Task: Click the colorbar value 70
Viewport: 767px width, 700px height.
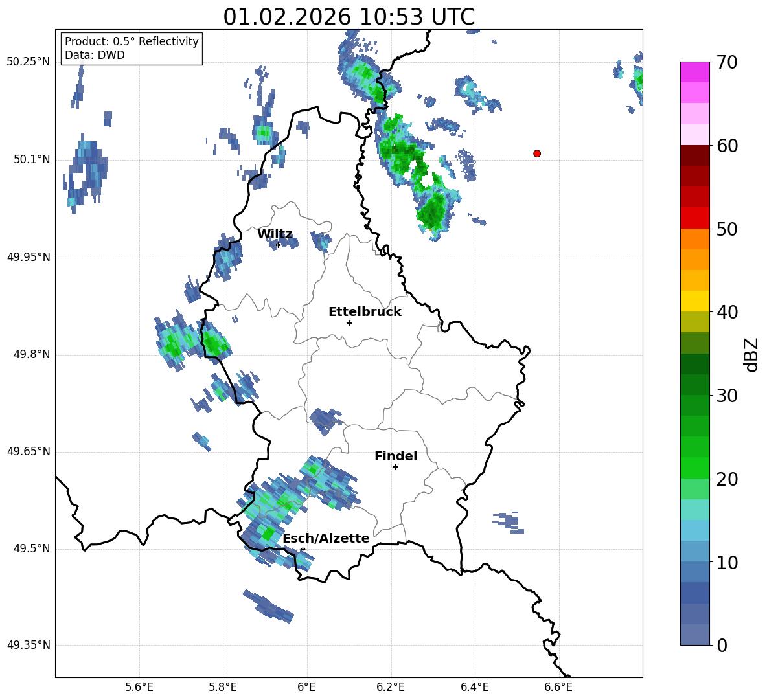Action: click(727, 63)
